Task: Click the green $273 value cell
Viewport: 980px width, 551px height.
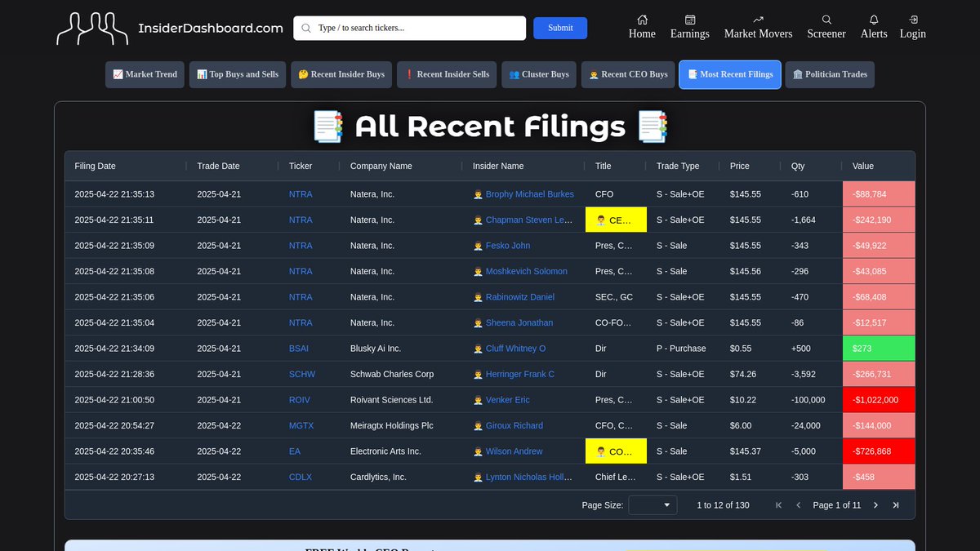Action: (879, 349)
